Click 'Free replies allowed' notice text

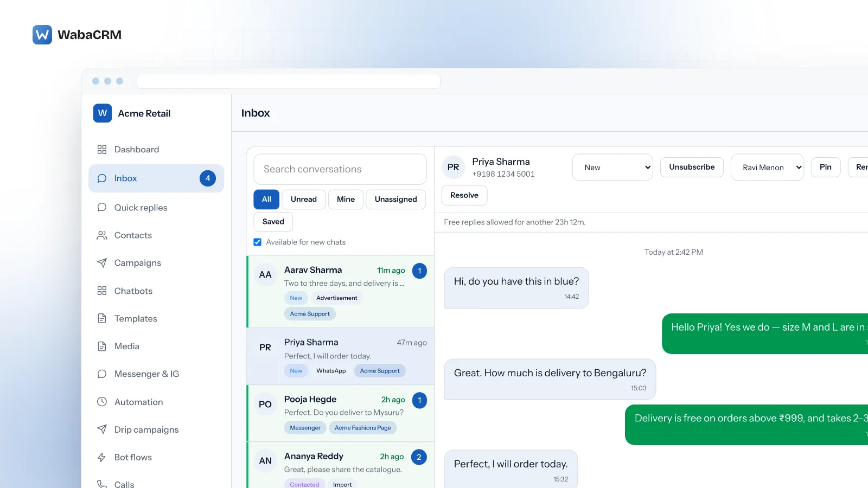(x=515, y=222)
